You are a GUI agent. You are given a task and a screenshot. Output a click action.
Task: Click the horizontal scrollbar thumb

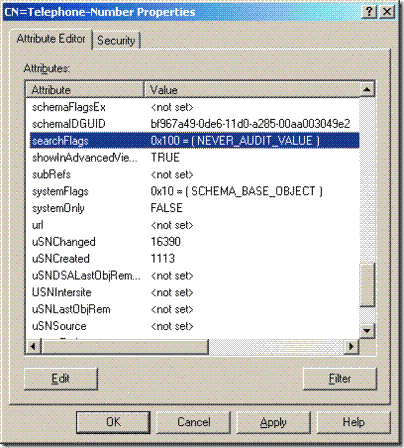125,346
